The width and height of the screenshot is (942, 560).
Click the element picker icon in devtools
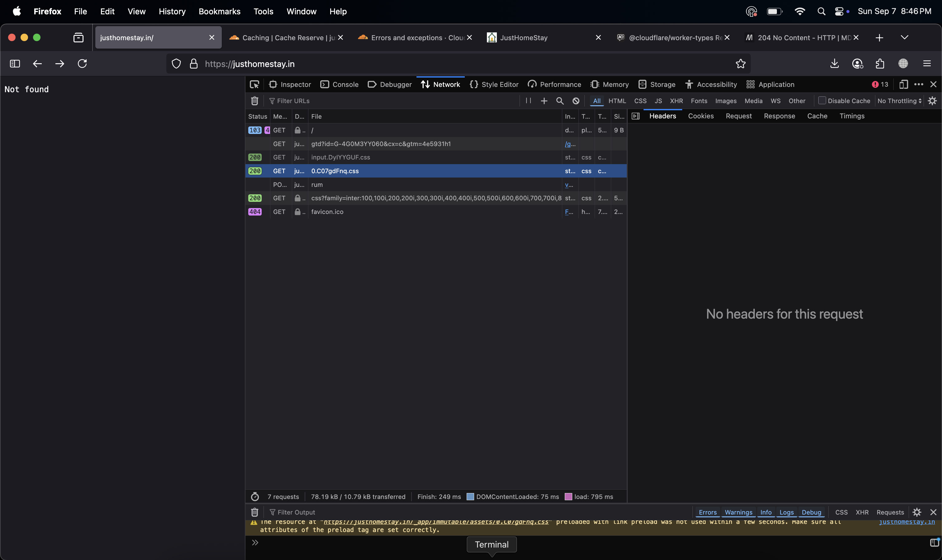[x=255, y=84]
